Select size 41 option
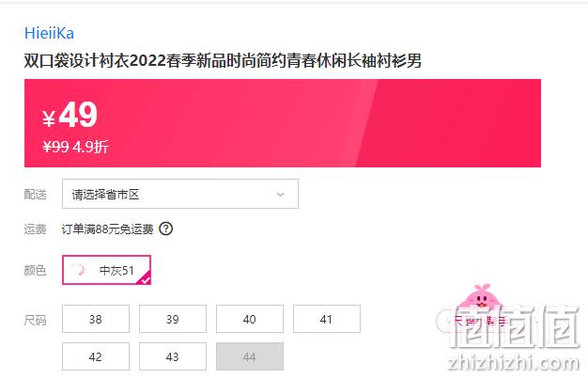Screen dimensions: 588x379 pyautogui.click(x=327, y=319)
